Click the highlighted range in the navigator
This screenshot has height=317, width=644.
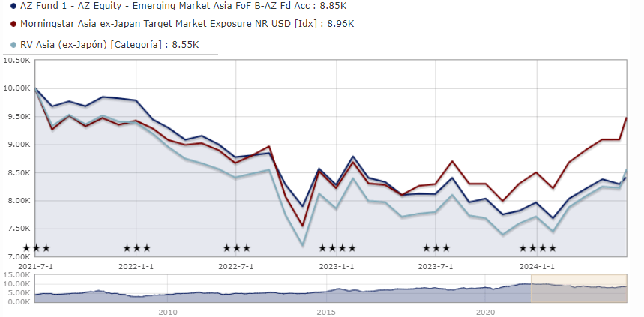(578, 289)
